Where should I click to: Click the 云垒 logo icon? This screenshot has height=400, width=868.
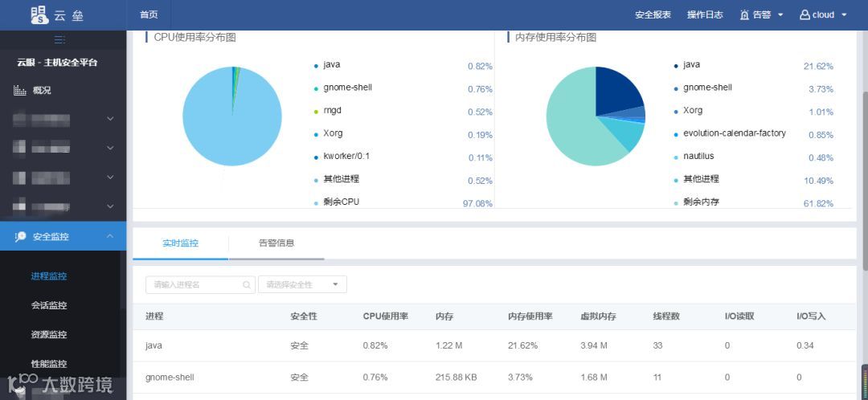[40, 15]
